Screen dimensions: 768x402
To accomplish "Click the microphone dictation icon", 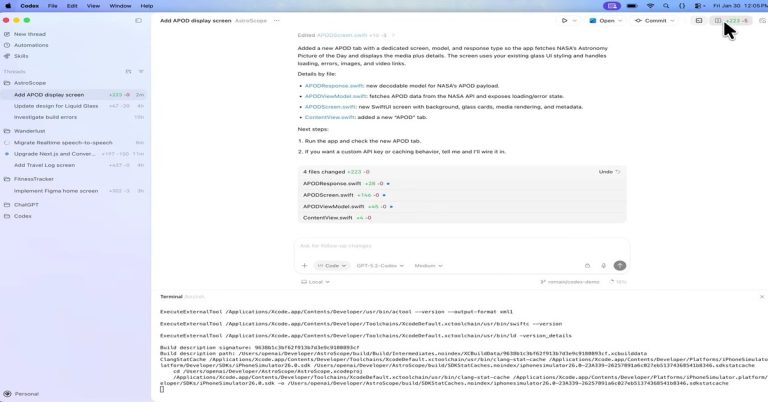I will click(x=603, y=266).
